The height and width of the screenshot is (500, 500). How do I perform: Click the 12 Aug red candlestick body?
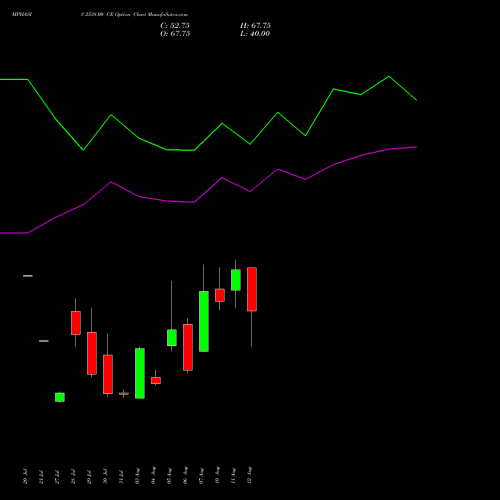coord(252,289)
